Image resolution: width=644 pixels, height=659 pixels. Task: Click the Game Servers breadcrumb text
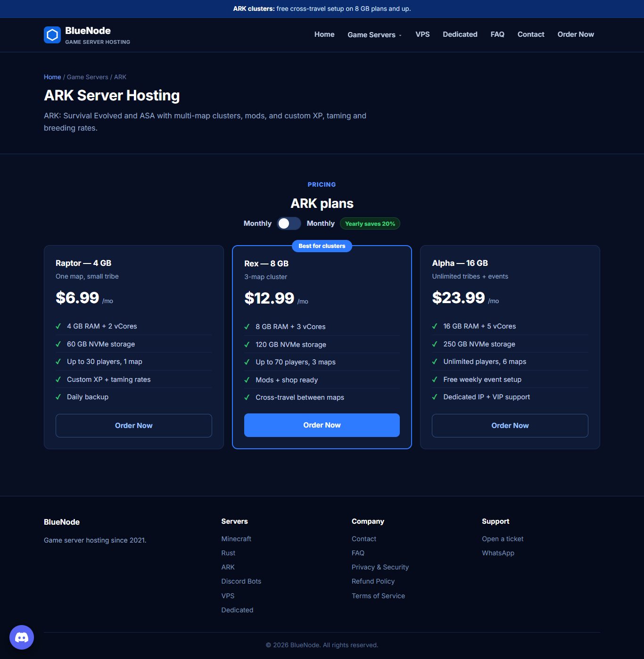click(88, 77)
